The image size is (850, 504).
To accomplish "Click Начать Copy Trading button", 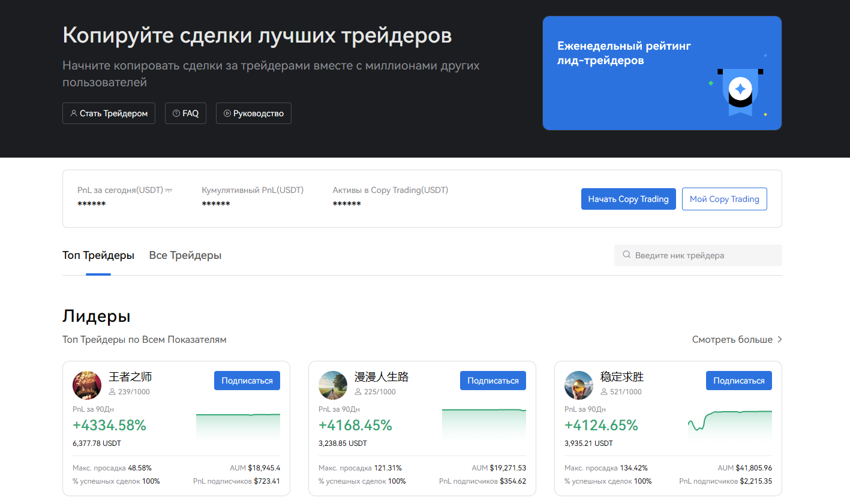I will [x=628, y=199].
